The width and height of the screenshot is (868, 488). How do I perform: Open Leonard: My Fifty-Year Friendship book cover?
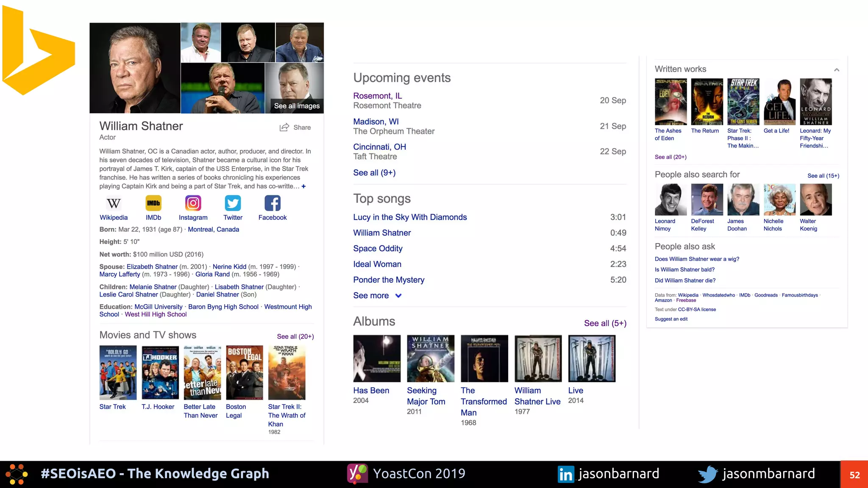coord(816,102)
